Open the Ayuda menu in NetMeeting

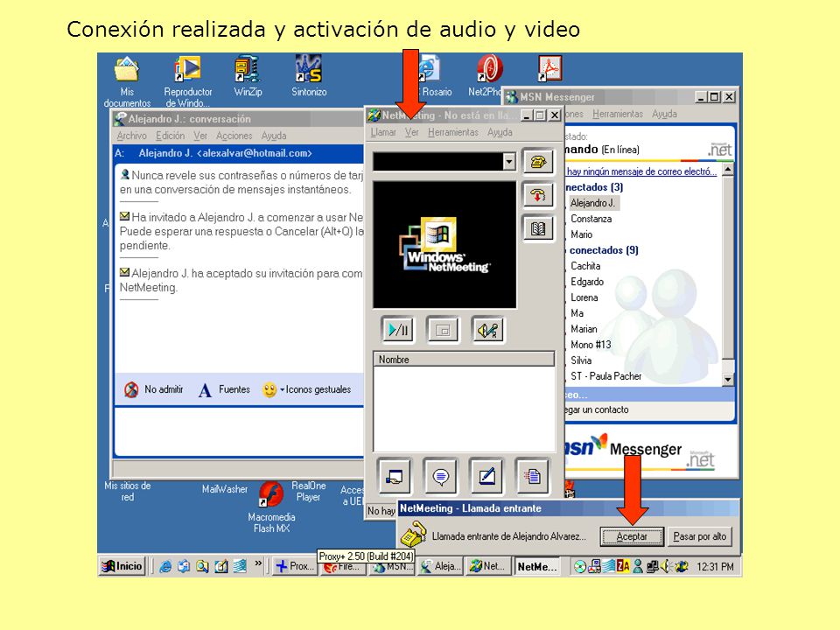(x=500, y=132)
